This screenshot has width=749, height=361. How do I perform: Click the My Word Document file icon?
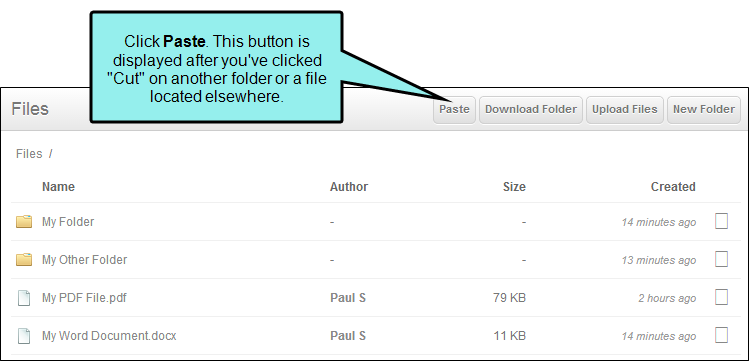pyautogui.click(x=24, y=336)
